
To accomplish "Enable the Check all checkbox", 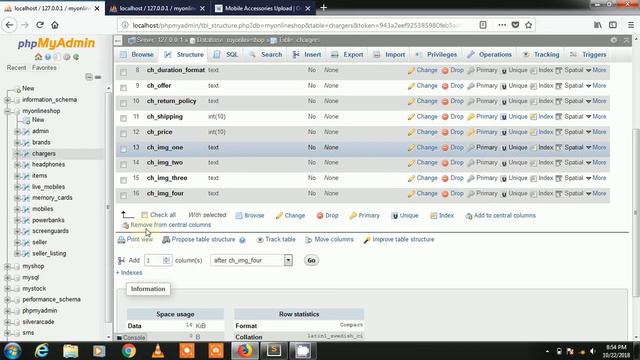I will [x=144, y=215].
